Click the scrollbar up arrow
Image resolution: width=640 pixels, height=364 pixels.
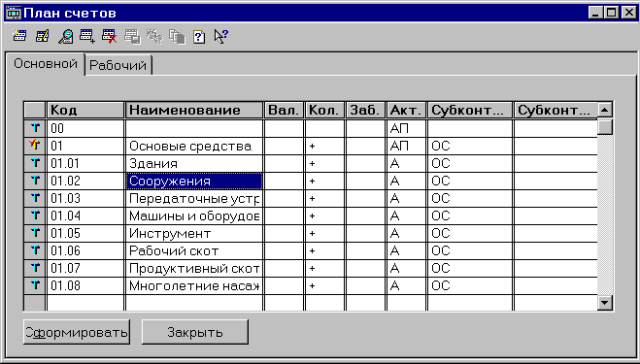tap(605, 110)
